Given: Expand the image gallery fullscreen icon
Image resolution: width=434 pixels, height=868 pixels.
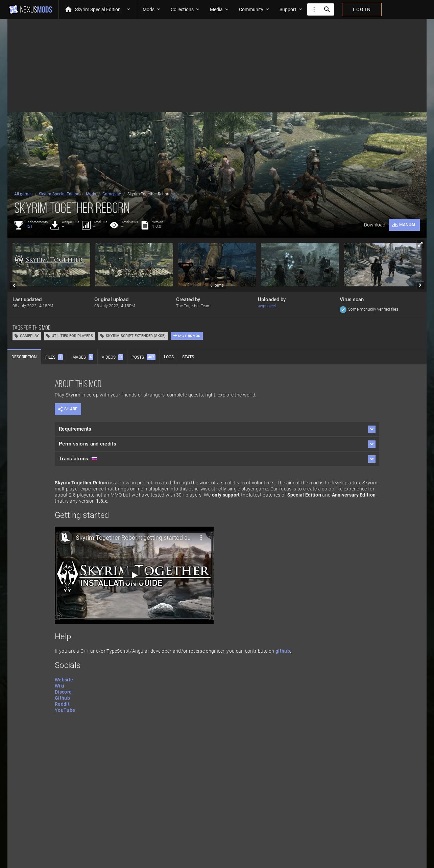Looking at the screenshot, I should (420, 244).
